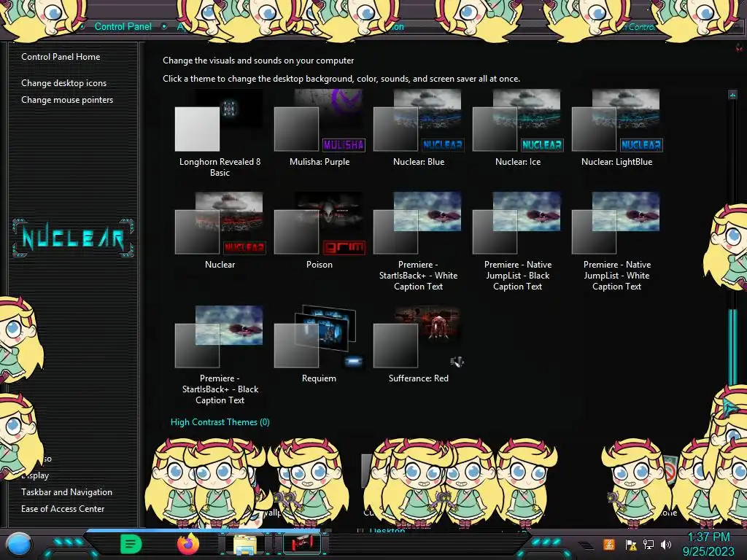Open the Java update tray icon
The width and height of the screenshot is (747, 560).
click(x=609, y=544)
